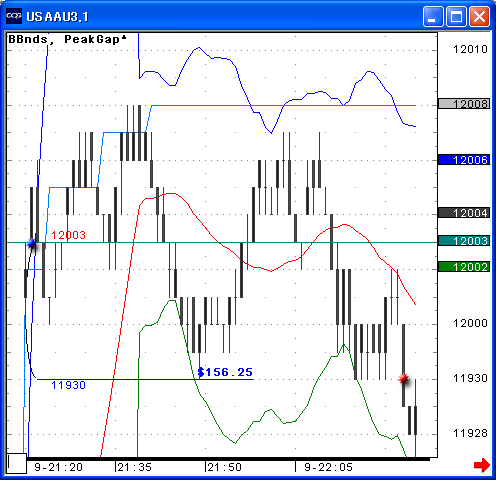Click the 9-21:20 time axis label

[58, 467]
